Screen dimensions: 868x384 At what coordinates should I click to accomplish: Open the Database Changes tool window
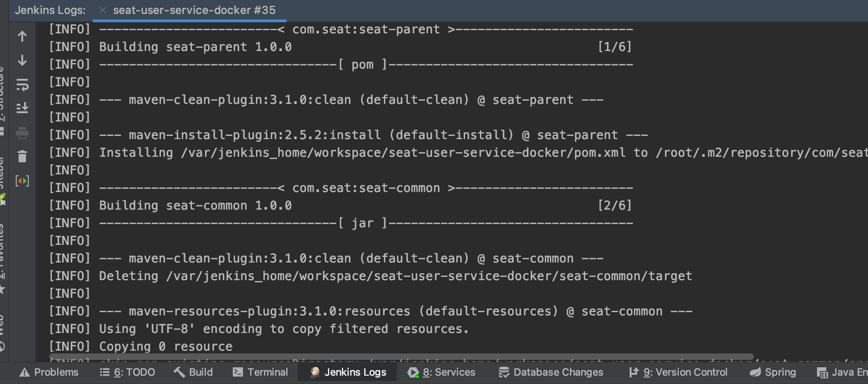tap(551, 372)
